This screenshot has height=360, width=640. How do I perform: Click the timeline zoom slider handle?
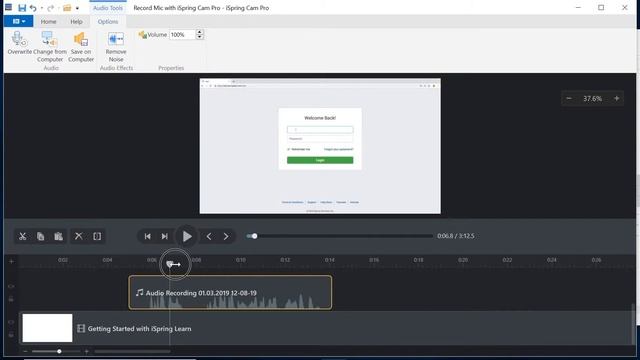[59, 351]
